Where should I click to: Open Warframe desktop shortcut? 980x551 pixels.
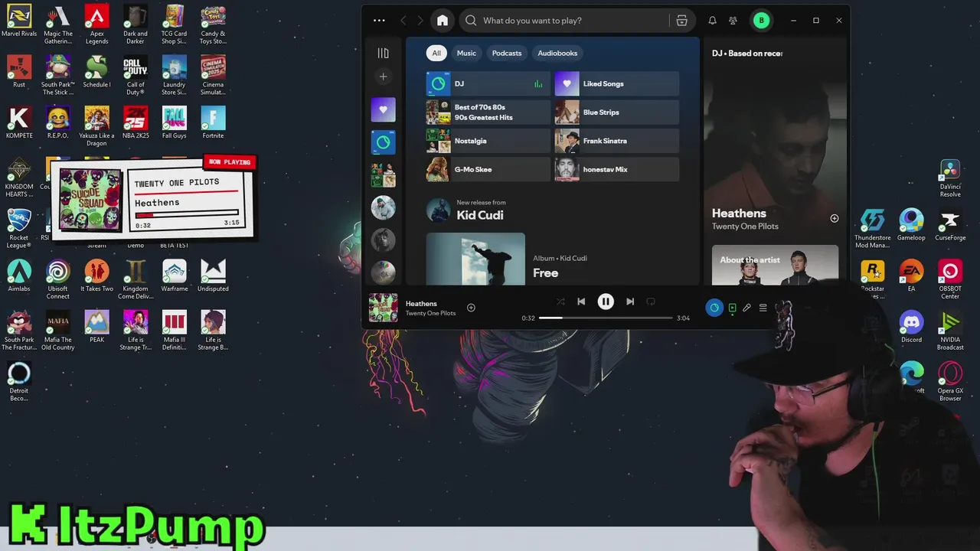(x=175, y=275)
